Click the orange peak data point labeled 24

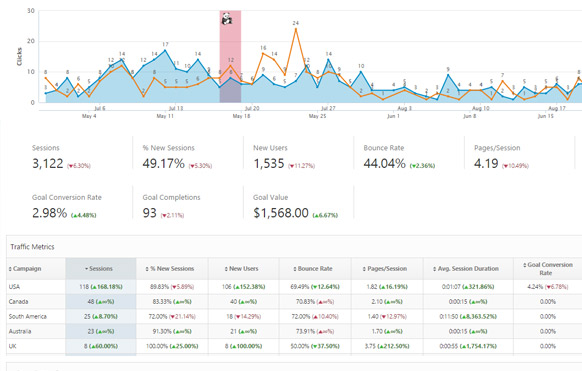tap(295, 29)
